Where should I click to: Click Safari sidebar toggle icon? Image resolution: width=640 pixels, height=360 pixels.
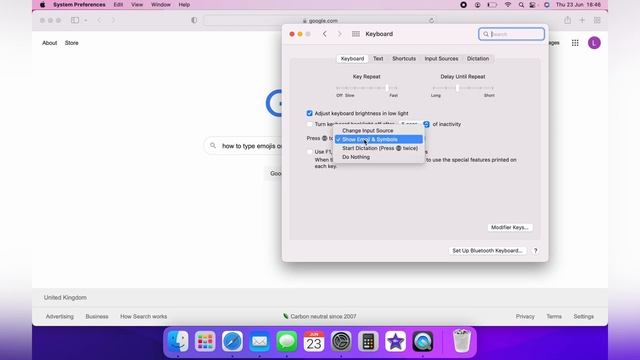click(75, 20)
